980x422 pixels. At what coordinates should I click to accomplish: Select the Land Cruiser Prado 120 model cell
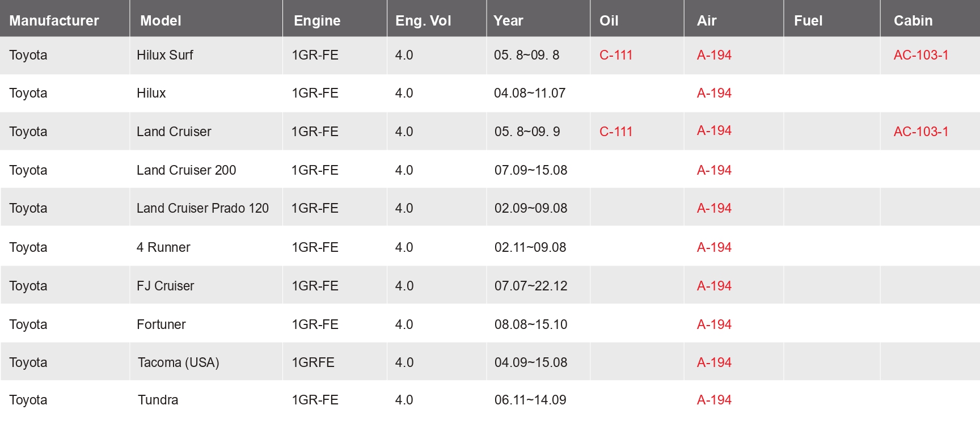pyautogui.click(x=202, y=208)
